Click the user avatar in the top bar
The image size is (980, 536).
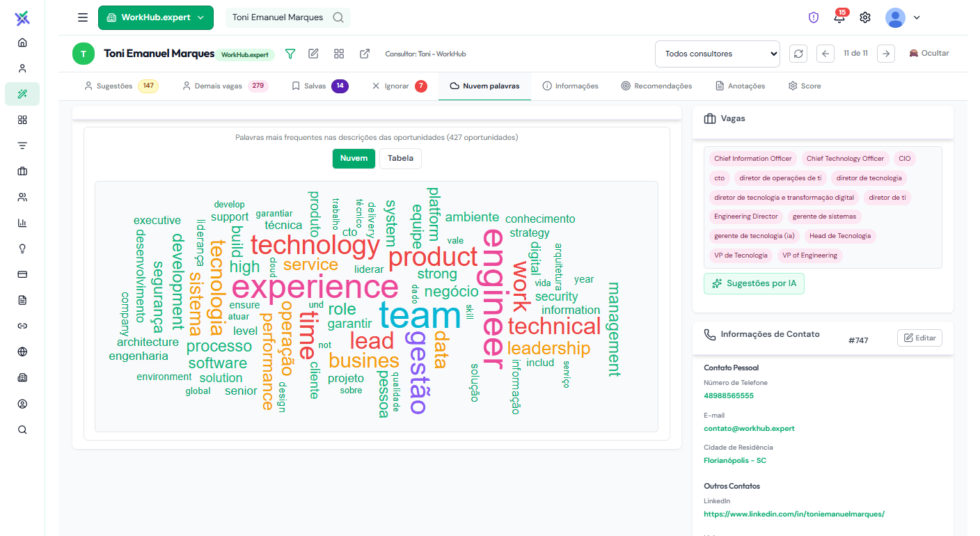pos(895,17)
